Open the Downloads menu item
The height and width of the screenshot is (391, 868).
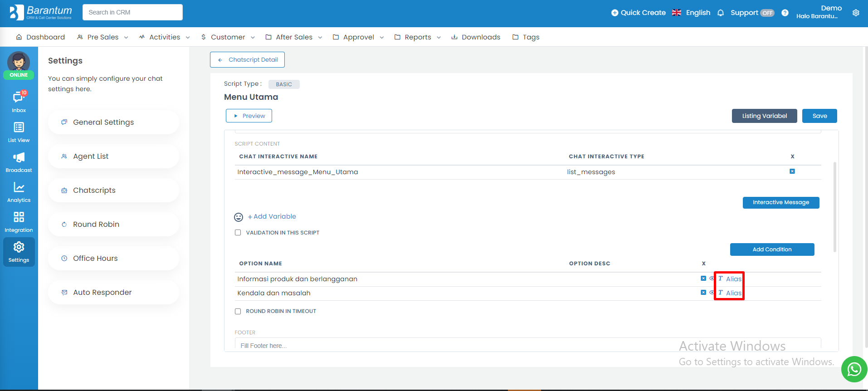pos(476,37)
